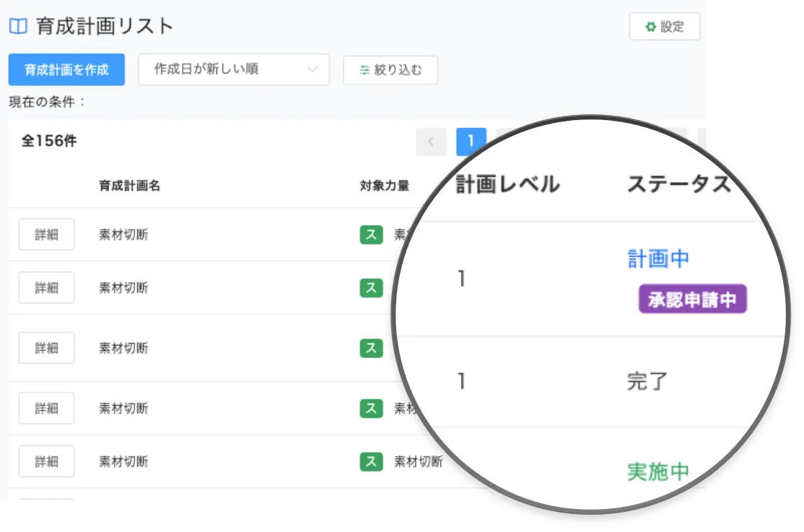Open 詳細 for the first 素材切断 row
This screenshot has width=804, height=532.
click(x=47, y=235)
